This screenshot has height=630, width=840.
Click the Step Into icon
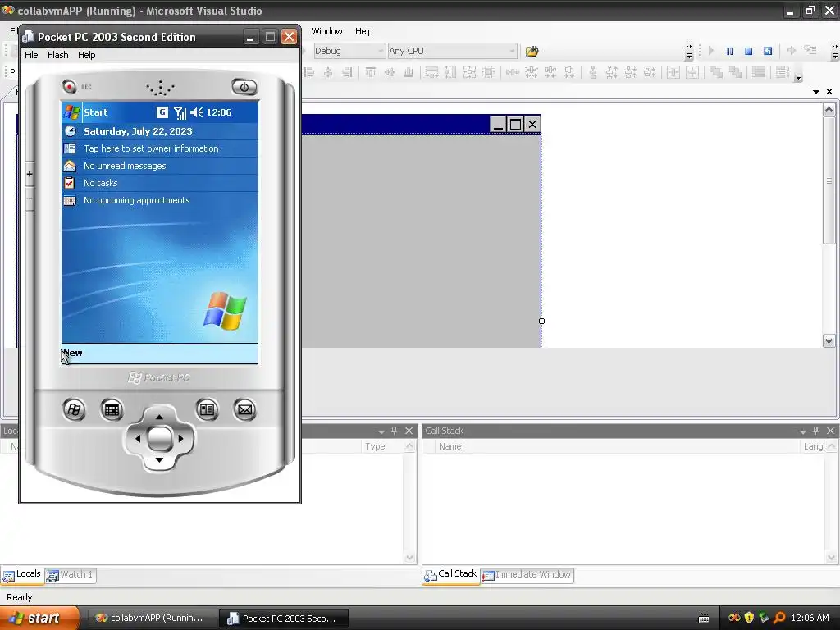pyautogui.click(x=810, y=51)
